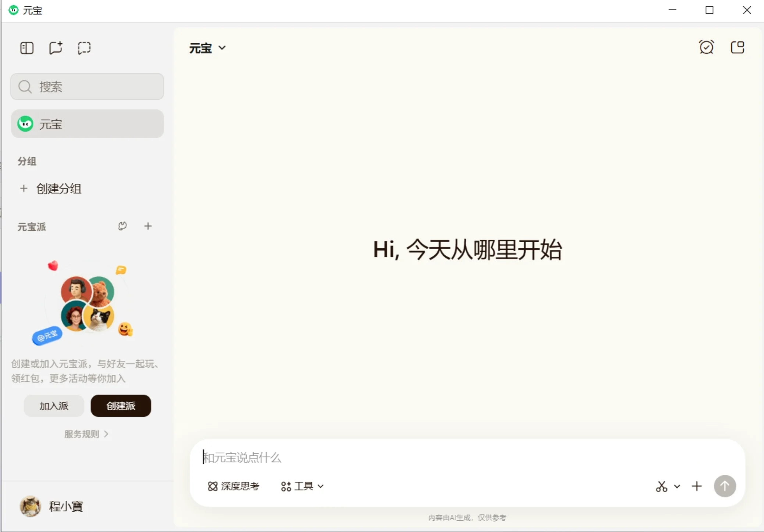Maximize the 元宝 window

710,10
